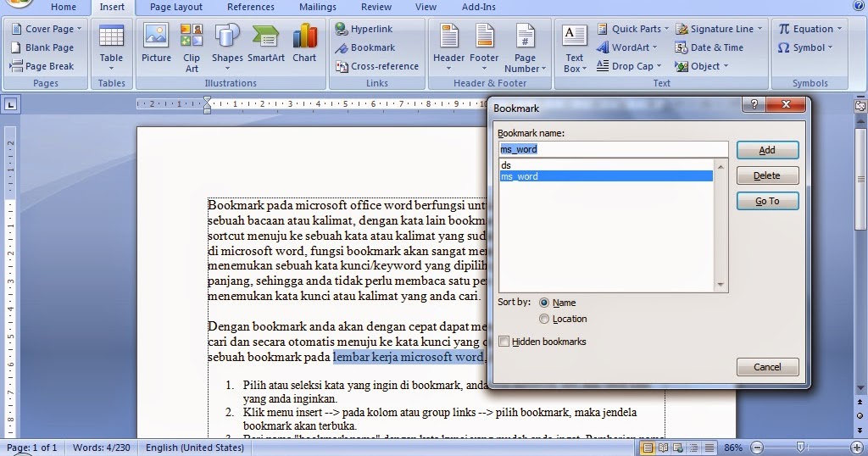Open Word Help question mark icon

pos(858,6)
